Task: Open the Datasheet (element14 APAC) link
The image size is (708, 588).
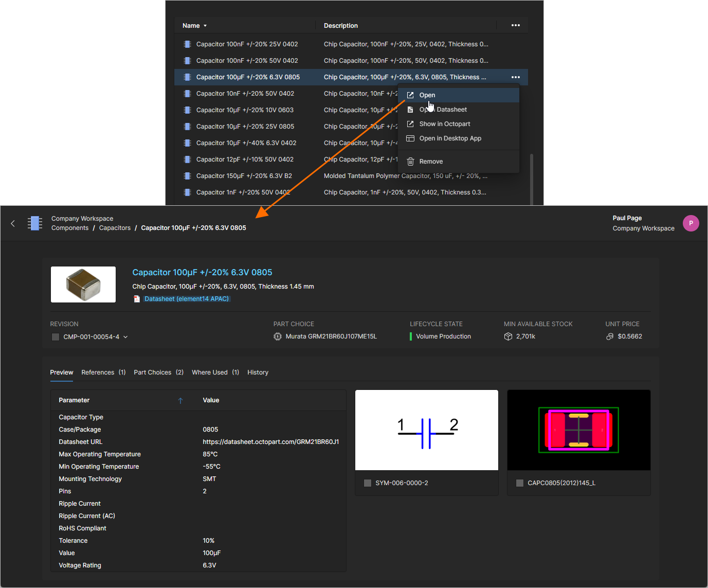Action: 186,298
